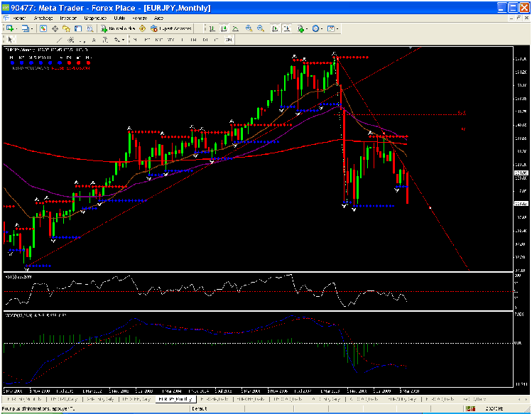Launch MetaEditor with the yellow diamond icon
The height and width of the screenshot is (414, 532).
point(143,28)
